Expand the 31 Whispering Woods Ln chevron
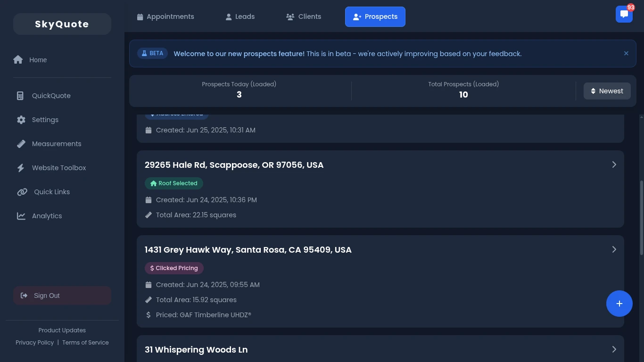 (x=614, y=349)
